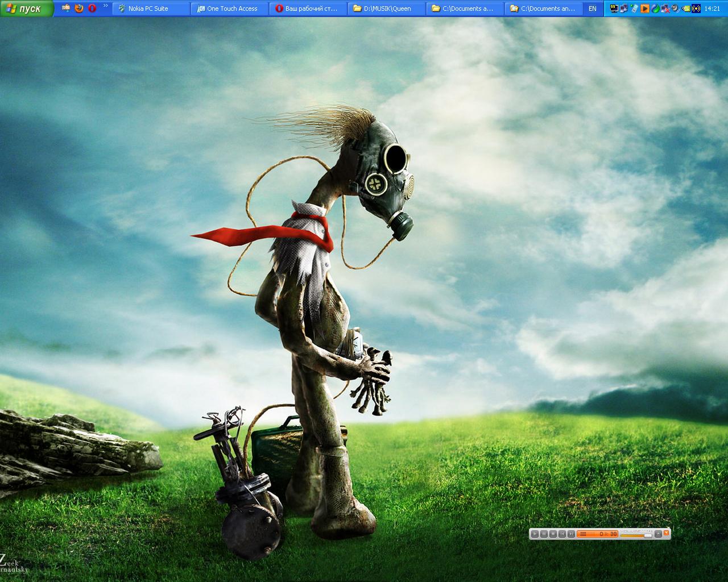Click the wireless signal tray icon
The height and width of the screenshot is (582, 728).
(696, 9)
